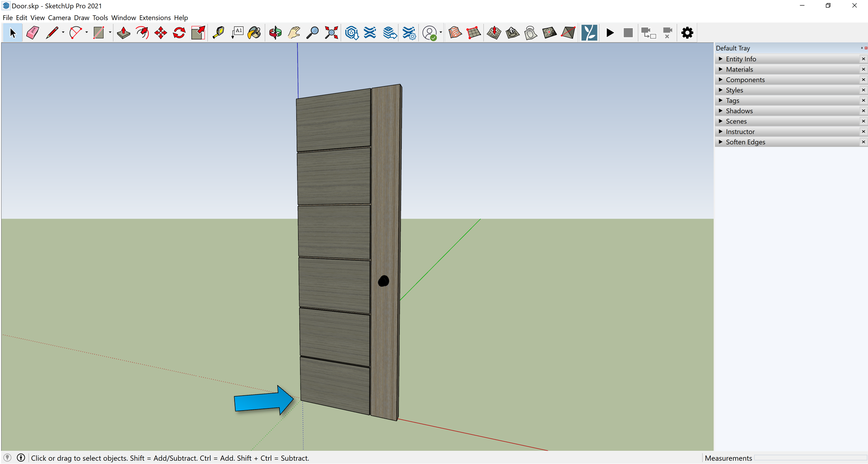Select the Pan hand tool
This screenshot has width=868, height=464.
click(294, 33)
